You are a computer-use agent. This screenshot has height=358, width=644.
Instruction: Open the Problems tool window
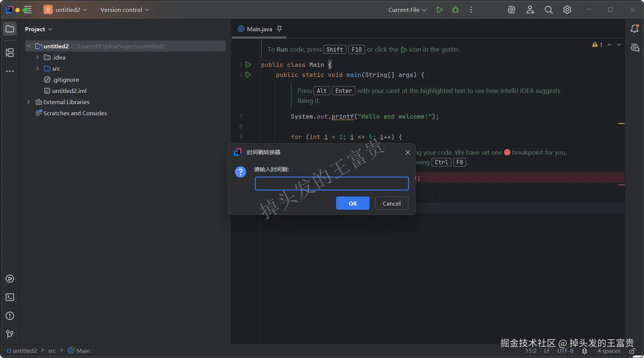[10, 316]
